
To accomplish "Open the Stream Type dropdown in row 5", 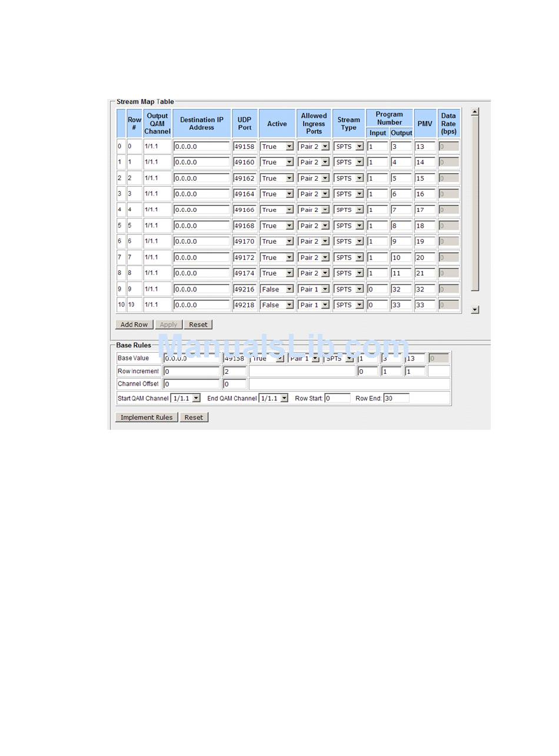I will (x=349, y=226).
